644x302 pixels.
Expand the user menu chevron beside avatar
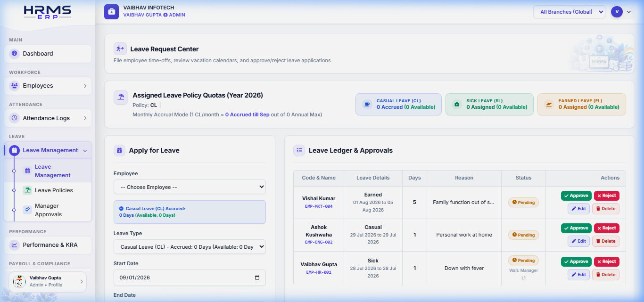click(629, 12)
